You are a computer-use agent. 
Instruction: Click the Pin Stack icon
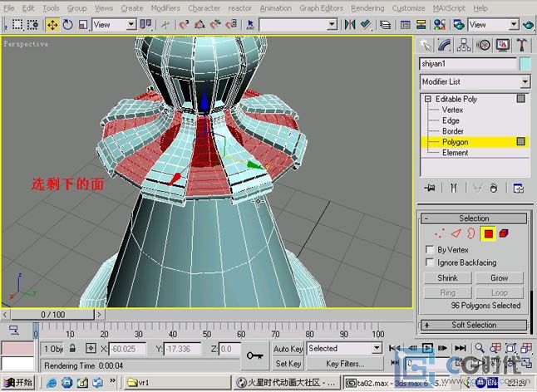point(430,188)
